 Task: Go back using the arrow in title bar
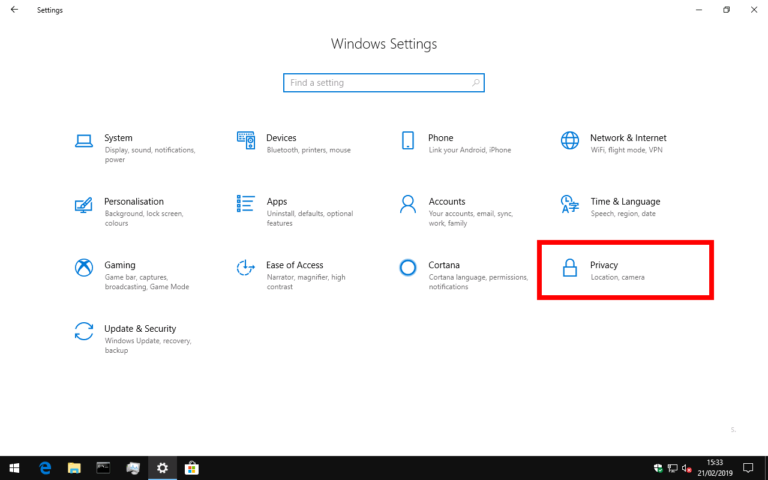click(14, 9)
